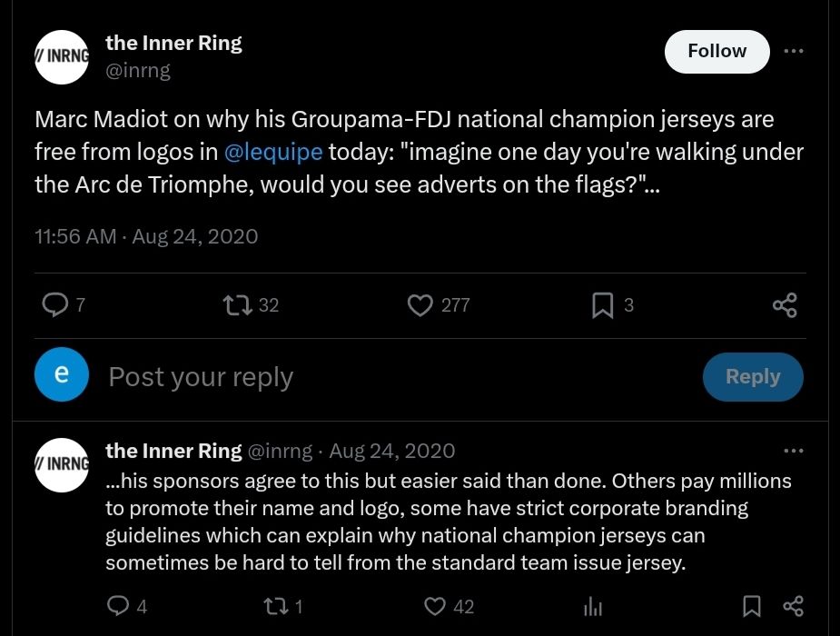
Task: Type in the Post your reply field
Action: [x=363, y=377]
